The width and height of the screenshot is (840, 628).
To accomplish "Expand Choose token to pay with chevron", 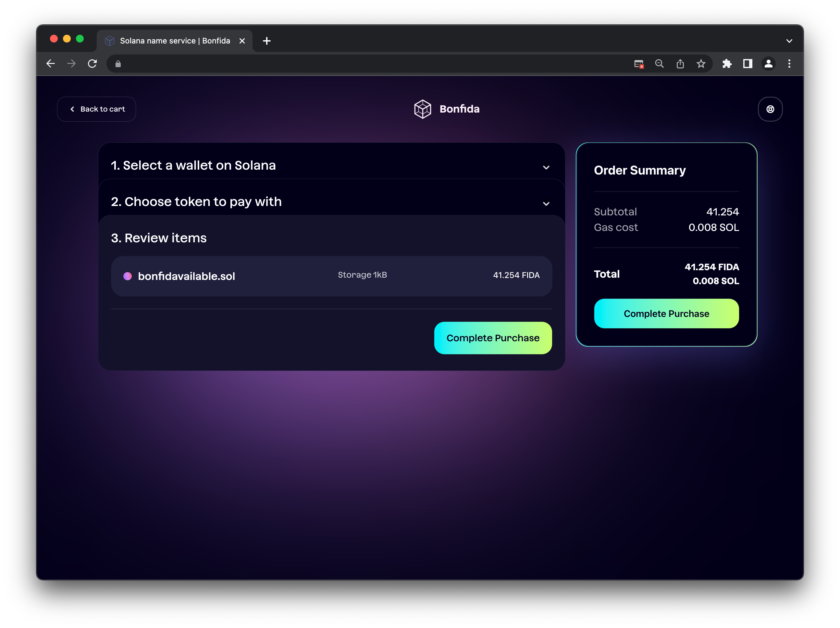I will point(546,204).
